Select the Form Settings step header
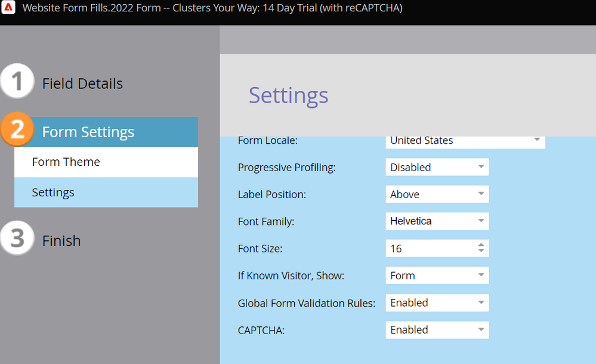This screenshot has width=596, height=364. pos(88,132)
